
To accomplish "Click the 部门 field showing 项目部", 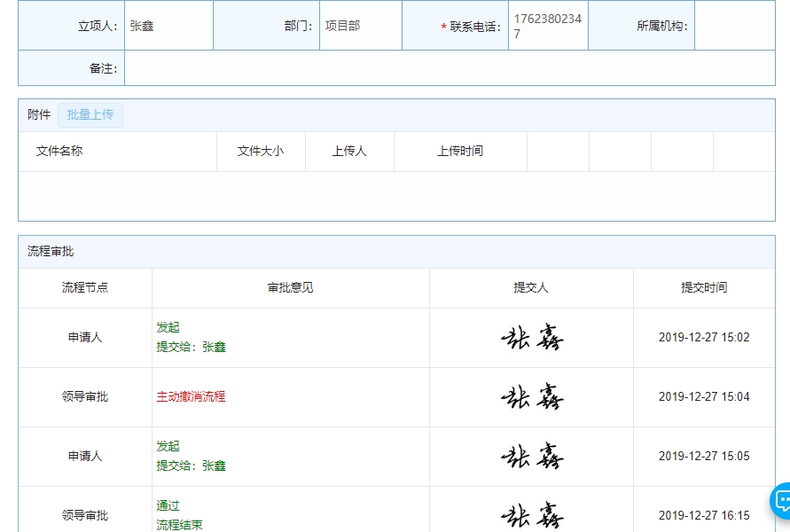I will coord(359,25).
